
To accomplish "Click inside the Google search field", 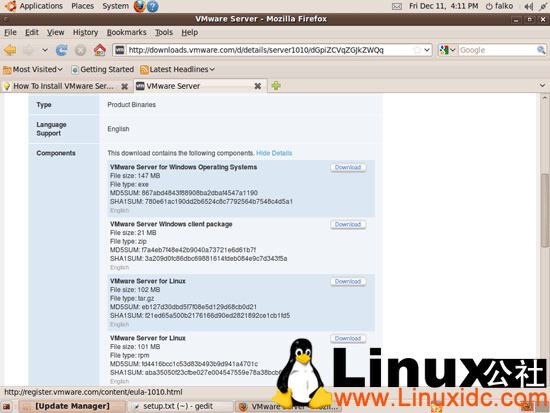I will pos(497,50).
